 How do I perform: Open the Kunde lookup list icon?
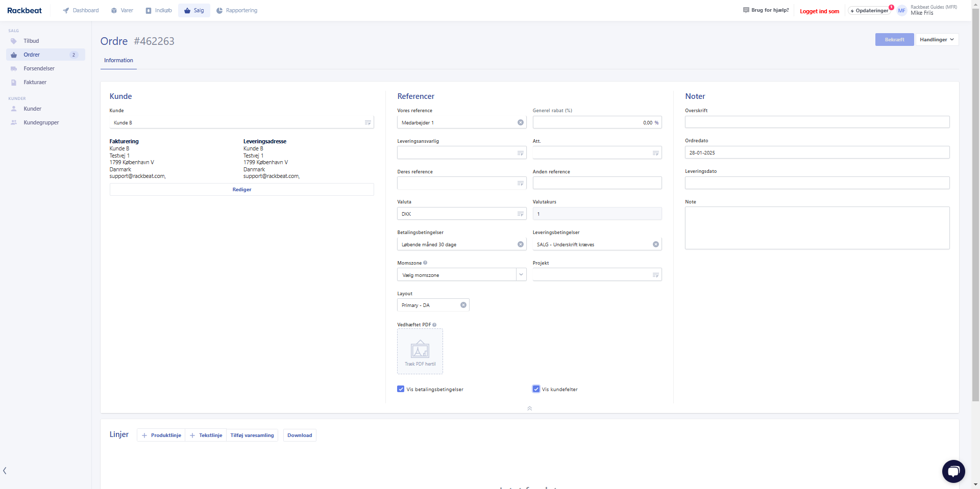click(367, 123)
